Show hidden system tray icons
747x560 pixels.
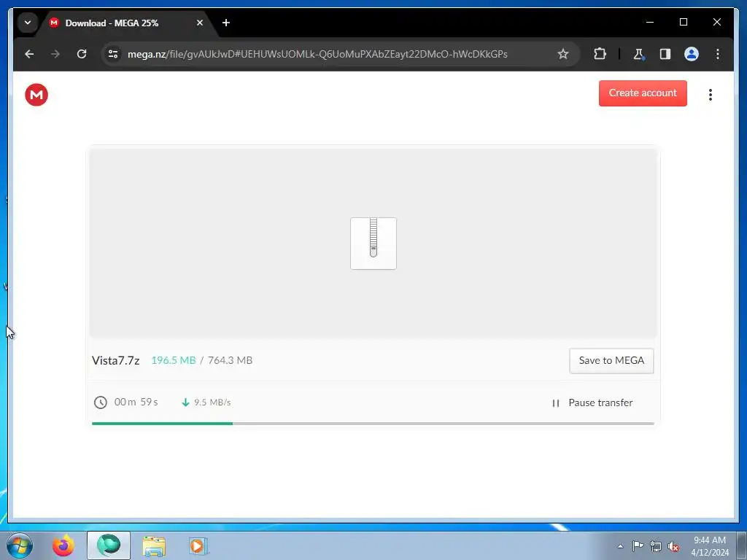tap(620, 546)
